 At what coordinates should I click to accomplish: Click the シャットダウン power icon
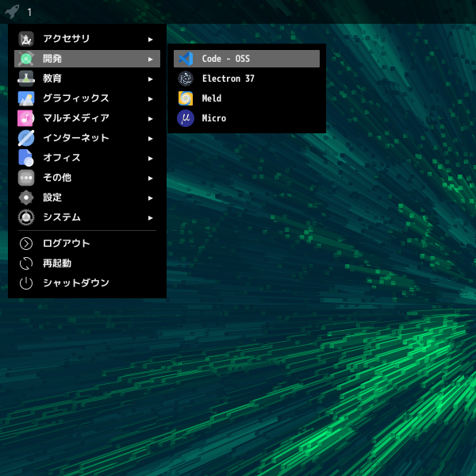pyautogui.click(x=26, y=282)
